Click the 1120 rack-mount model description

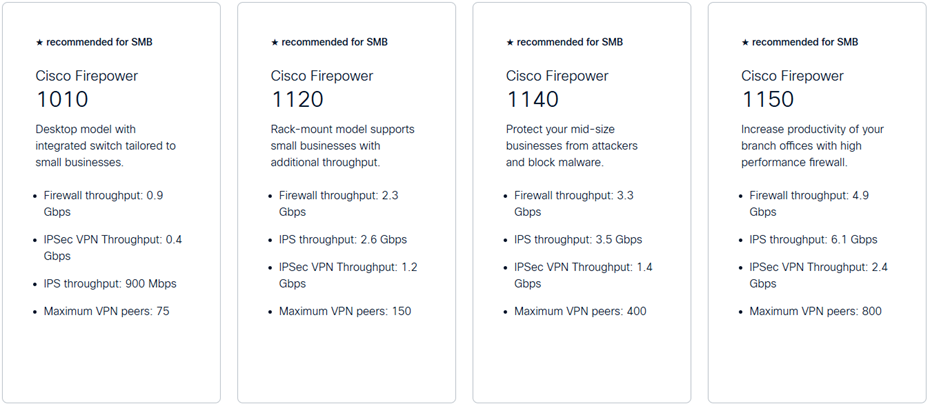pyautogui.click(x=343, y=146)
